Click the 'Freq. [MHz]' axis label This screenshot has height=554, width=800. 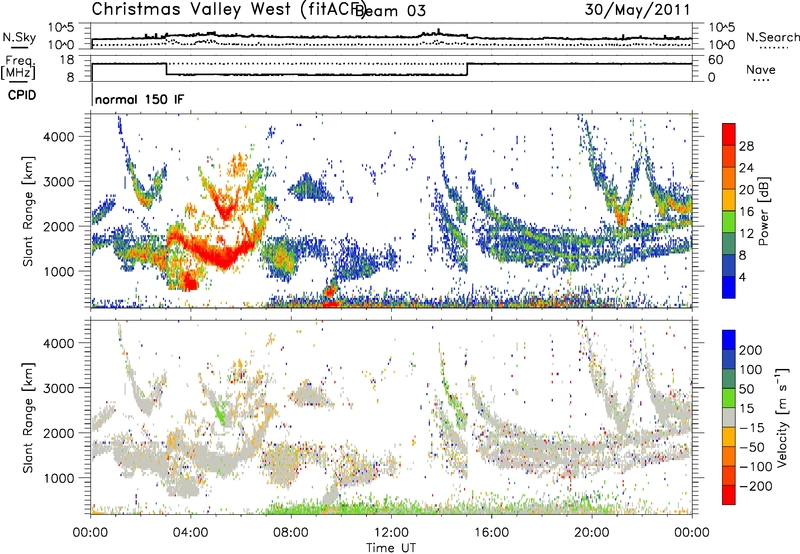19,68
